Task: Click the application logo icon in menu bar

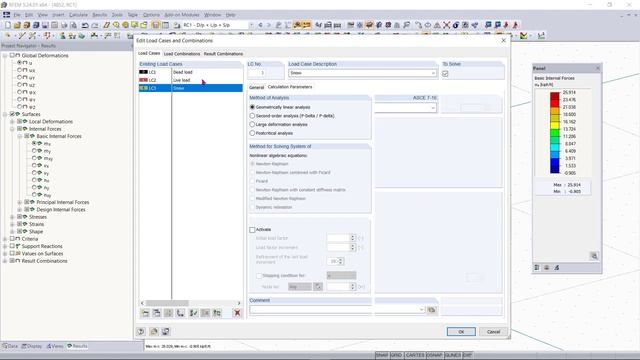Action: pyautogui.click(x=7, y=15)
